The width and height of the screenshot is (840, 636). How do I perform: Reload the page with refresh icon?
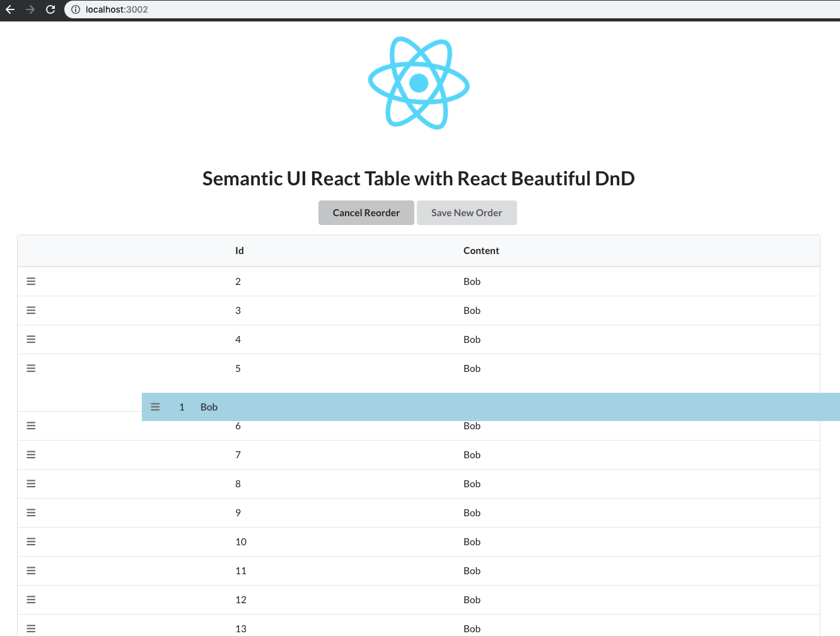[x=50, y=9]
